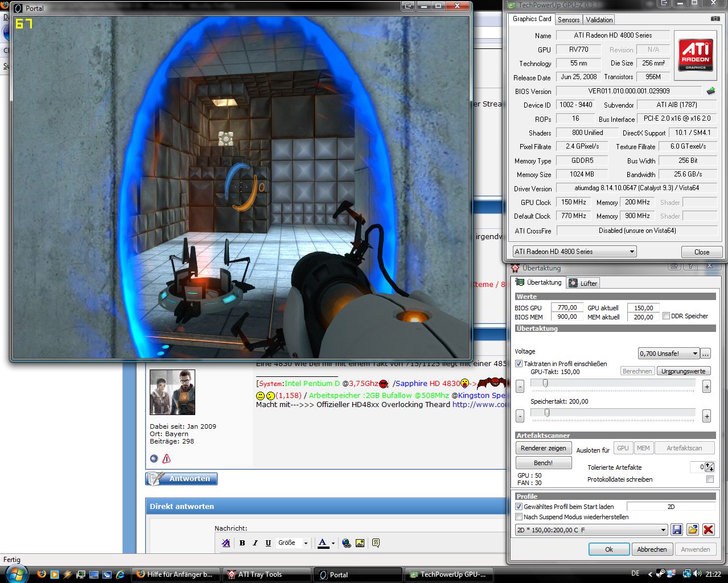Click the Winamp lightning quick launch icon
728x583 pixels.
click(68, 574)
